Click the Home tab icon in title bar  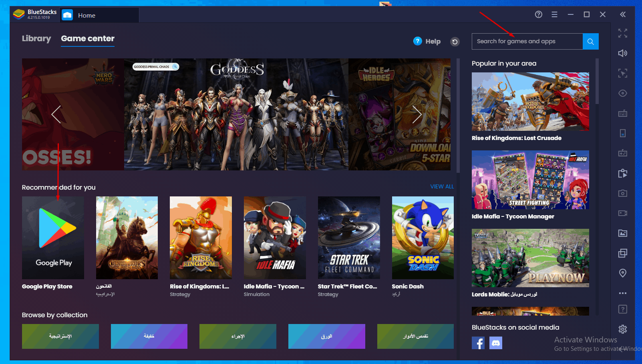tap(67, 15)
